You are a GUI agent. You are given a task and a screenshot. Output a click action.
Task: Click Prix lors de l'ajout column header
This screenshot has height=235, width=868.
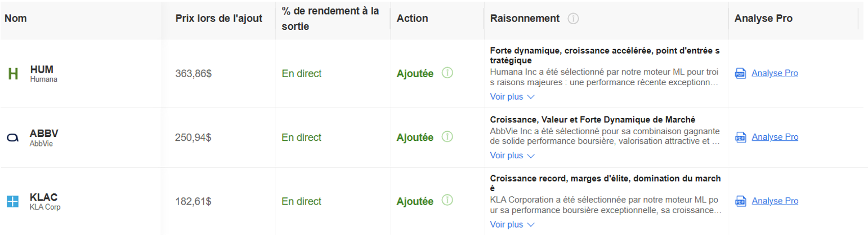[219, 19]
